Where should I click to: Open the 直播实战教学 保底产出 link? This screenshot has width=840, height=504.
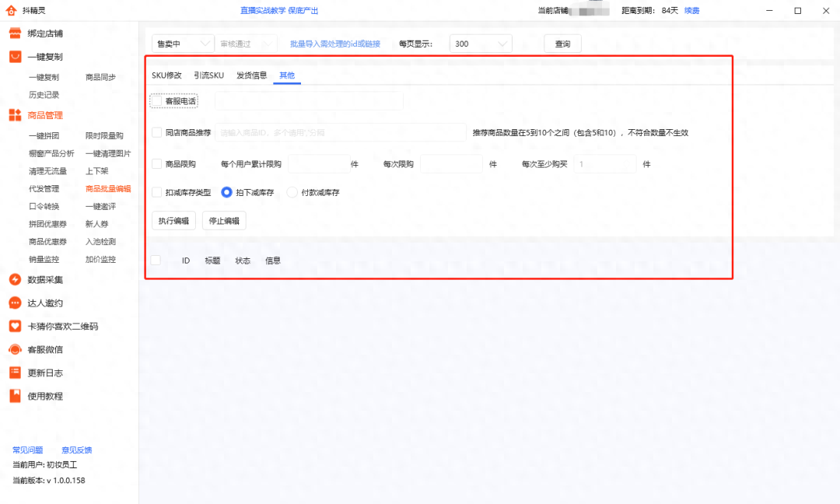click(279, 10)
